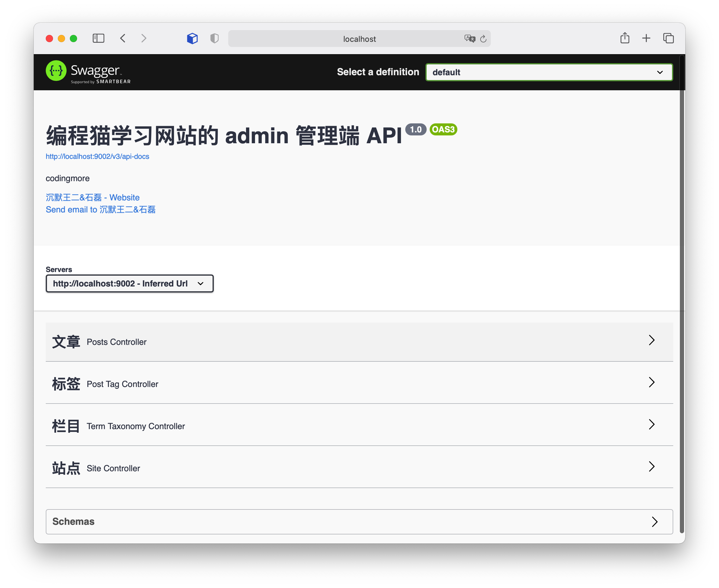Expand the 标签 Post Tag Controller chevron
Image resolution: width=719 pixels, height=588 pixels.
pyautogui.click(x=652, y=382)
